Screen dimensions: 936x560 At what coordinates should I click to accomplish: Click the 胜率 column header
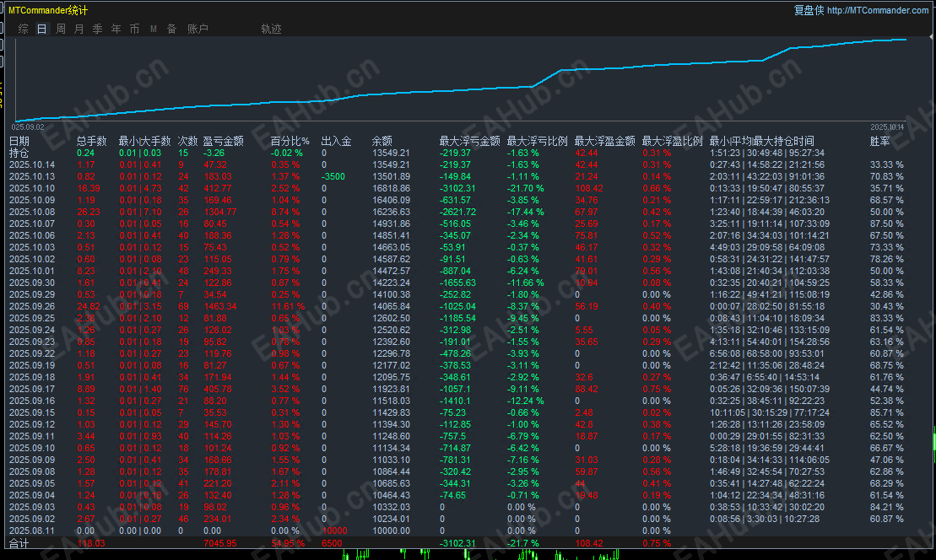tap(880, 142)
